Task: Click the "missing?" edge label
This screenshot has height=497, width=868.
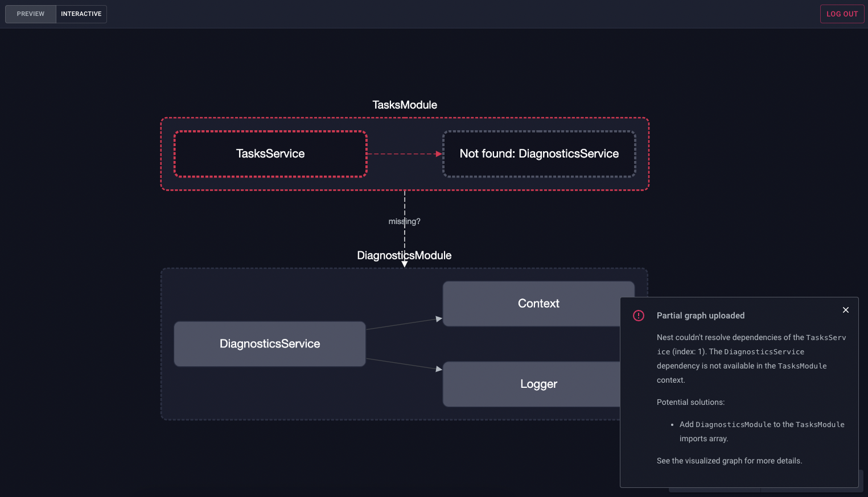Action: [405, 221]
